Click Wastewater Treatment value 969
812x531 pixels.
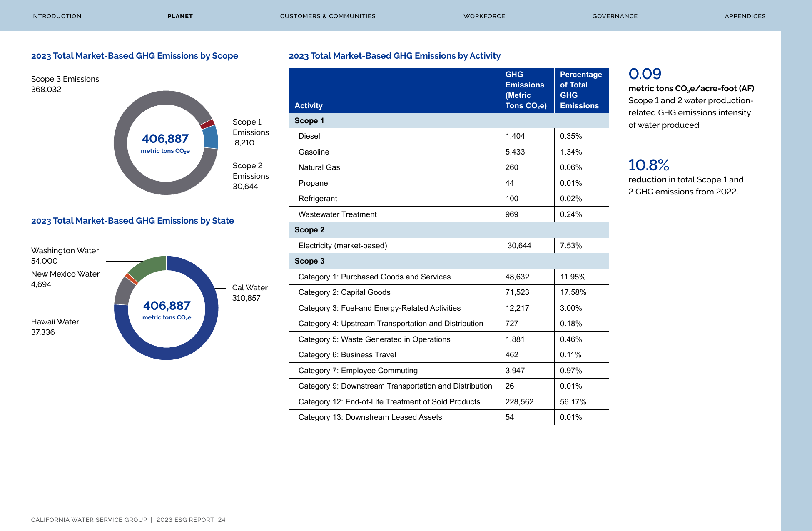[x=512, y=214]
